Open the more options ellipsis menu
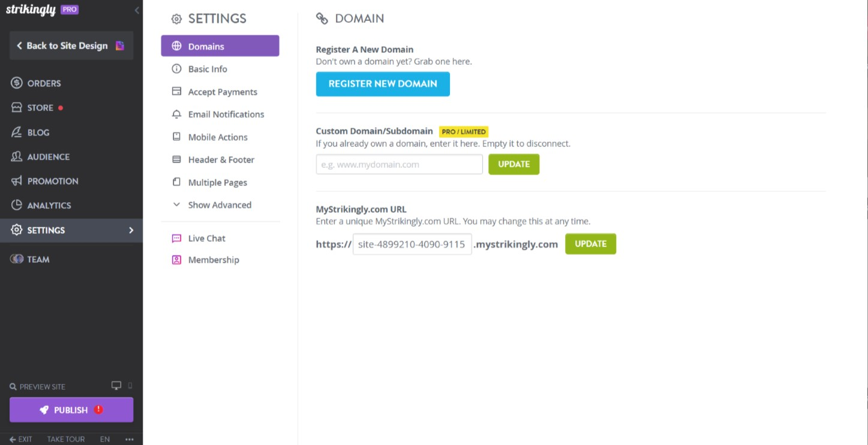Screen dimensions: 868x445 (x=129, y=440)
